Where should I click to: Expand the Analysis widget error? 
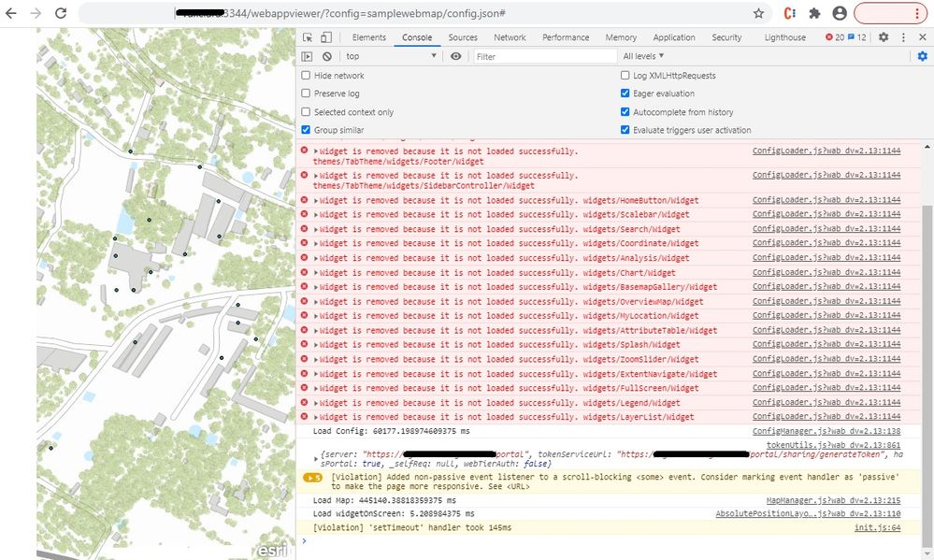pos(316,258)
